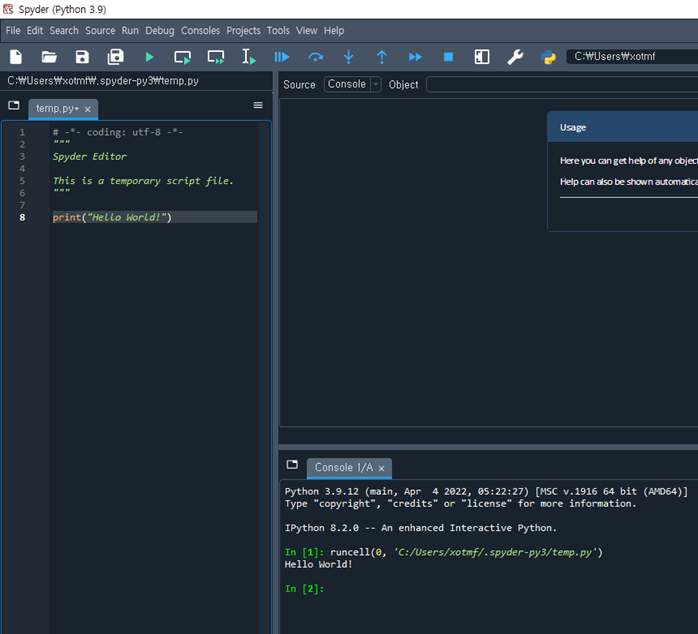Start debugging the file

[x=282, y=57]
